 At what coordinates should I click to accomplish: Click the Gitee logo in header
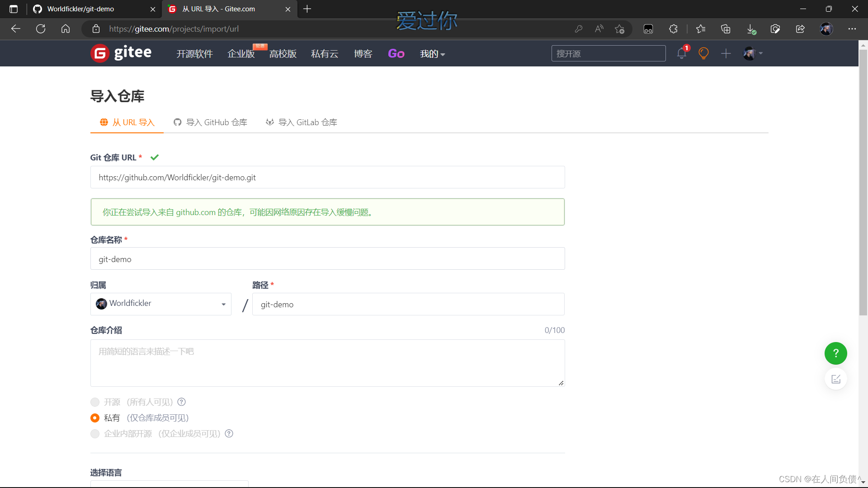(x=121, y=53)
